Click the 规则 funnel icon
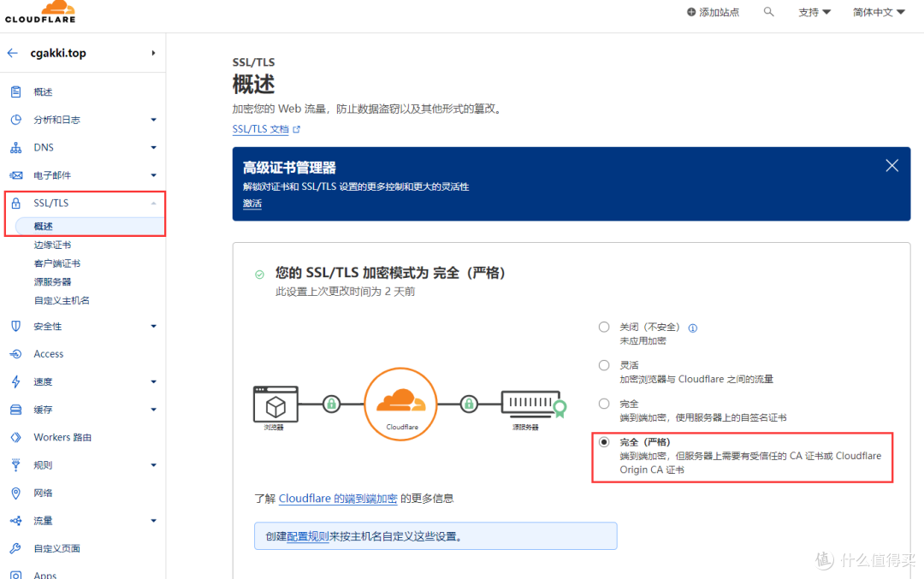Image resolution: width=924 pixels, height=579 pixels. 16,464
